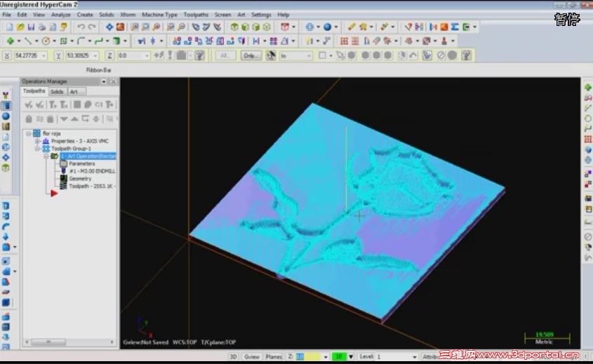This screenshot has width=593, height=364.
Task: Click the Only... selection button
Action: (250, 55)
